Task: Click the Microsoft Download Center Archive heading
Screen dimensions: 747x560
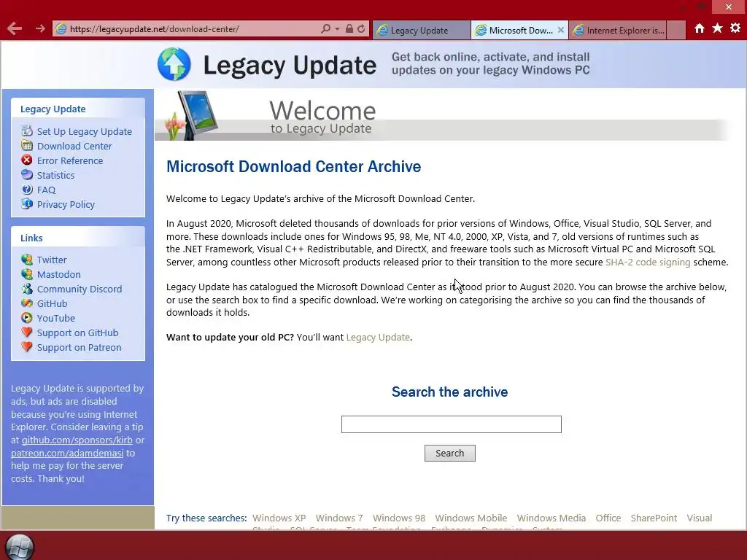Action: [293, 167]
